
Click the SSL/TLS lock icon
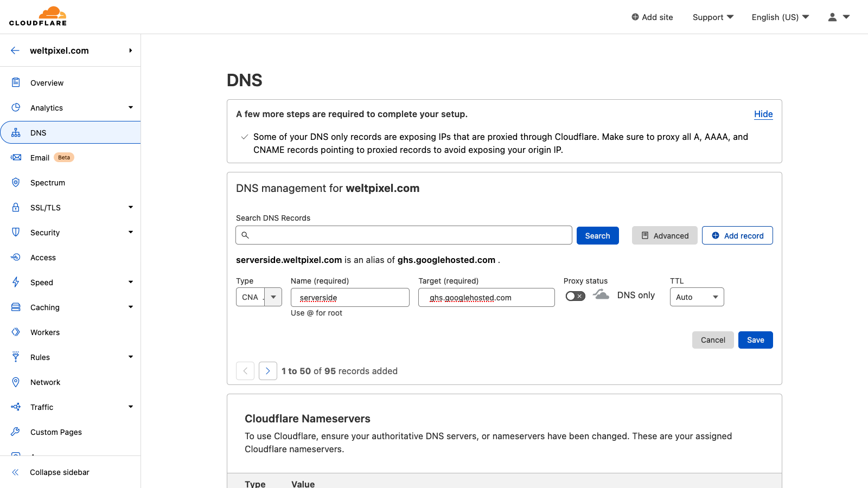[x=16, y=207]
